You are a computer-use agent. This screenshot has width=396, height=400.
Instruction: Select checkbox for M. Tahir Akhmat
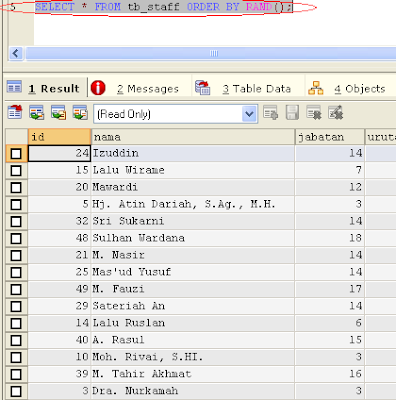(x=16, y=375)
